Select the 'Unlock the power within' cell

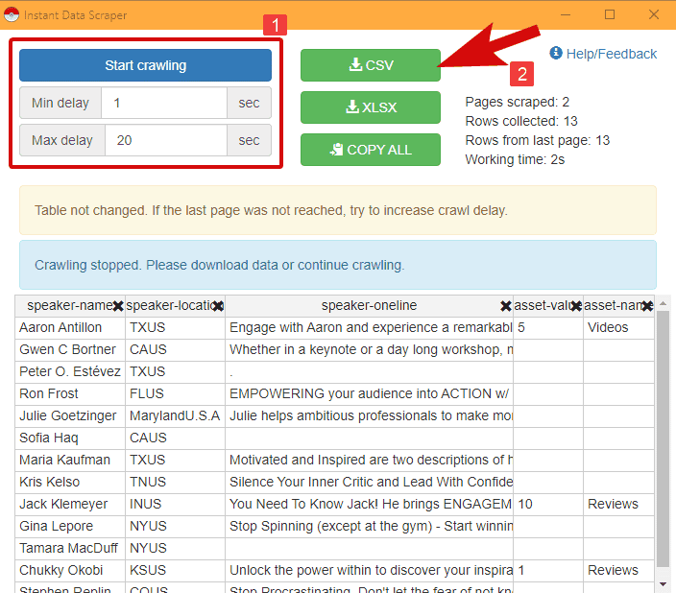(369, 570)
